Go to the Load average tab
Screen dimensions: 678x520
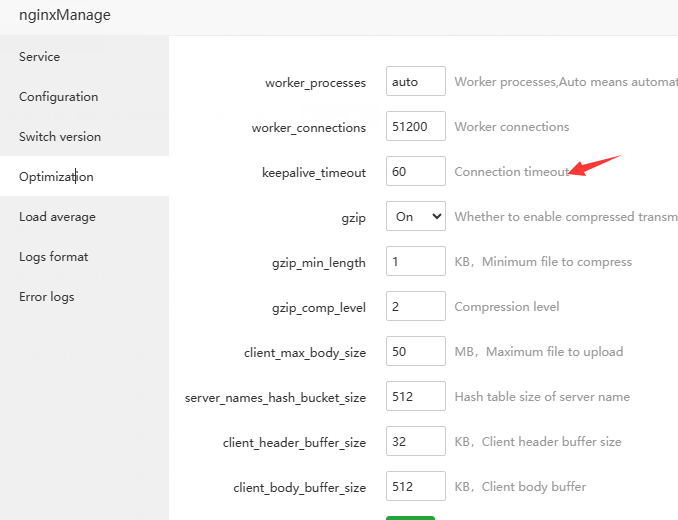57,217
